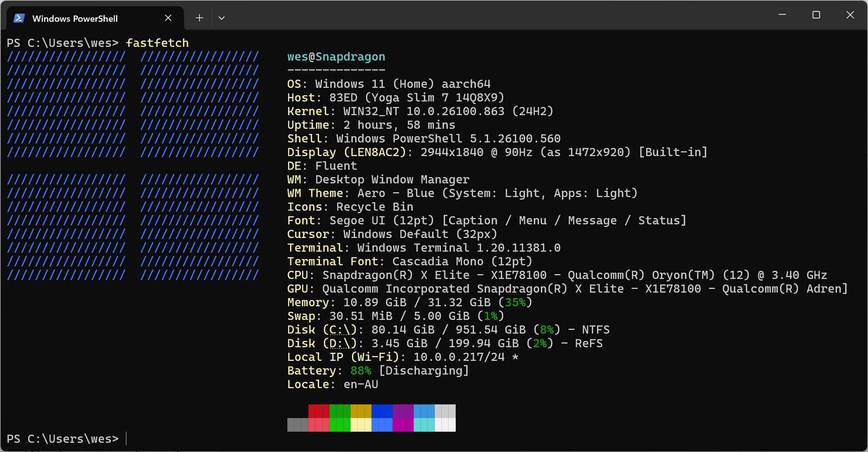Click the wes@Snapdragon header text
This screenshot has height=452, width=868.
point(336,57)
